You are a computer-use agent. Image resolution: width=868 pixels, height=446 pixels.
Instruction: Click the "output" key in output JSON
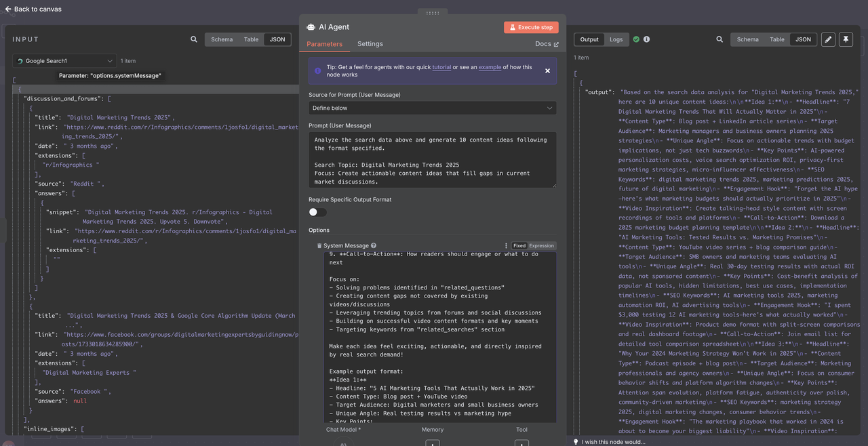(x=599, y=92)
